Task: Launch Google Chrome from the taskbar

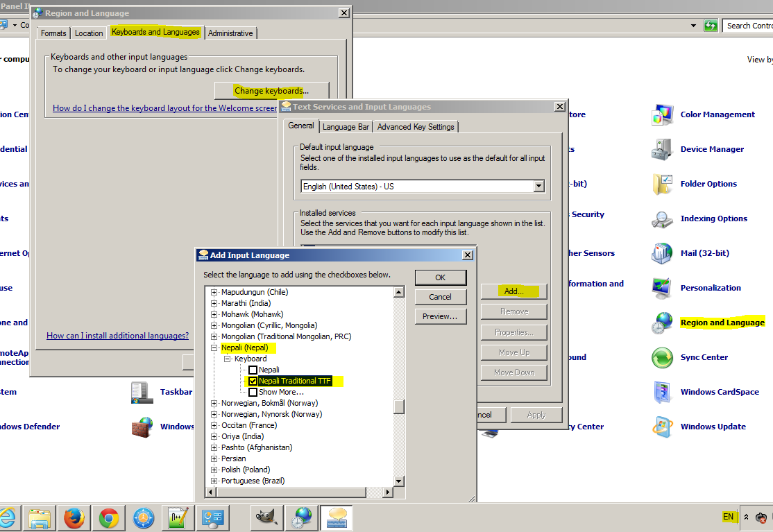Action: tap(109, 518)
